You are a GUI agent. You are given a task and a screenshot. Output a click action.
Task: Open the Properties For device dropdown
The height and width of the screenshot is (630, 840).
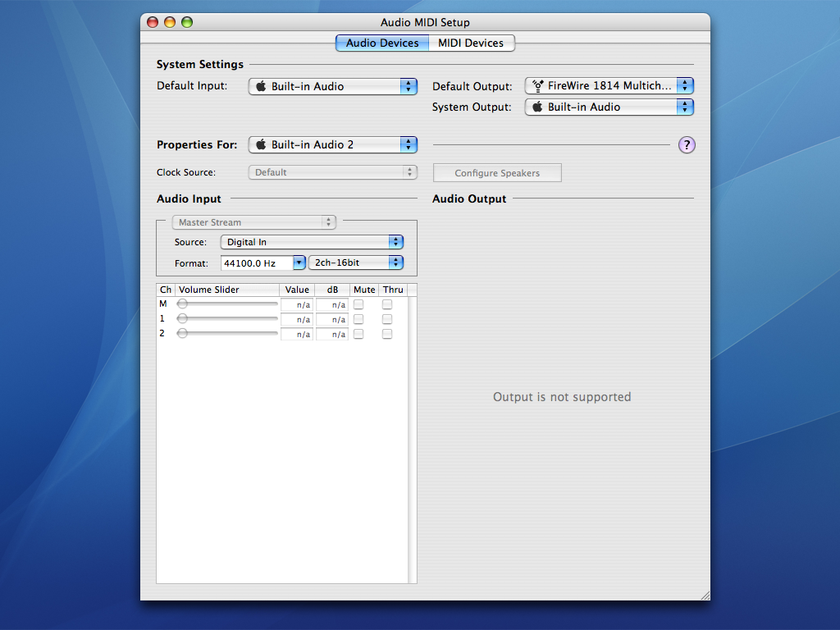pyautogui.click(x=333, y=144)
